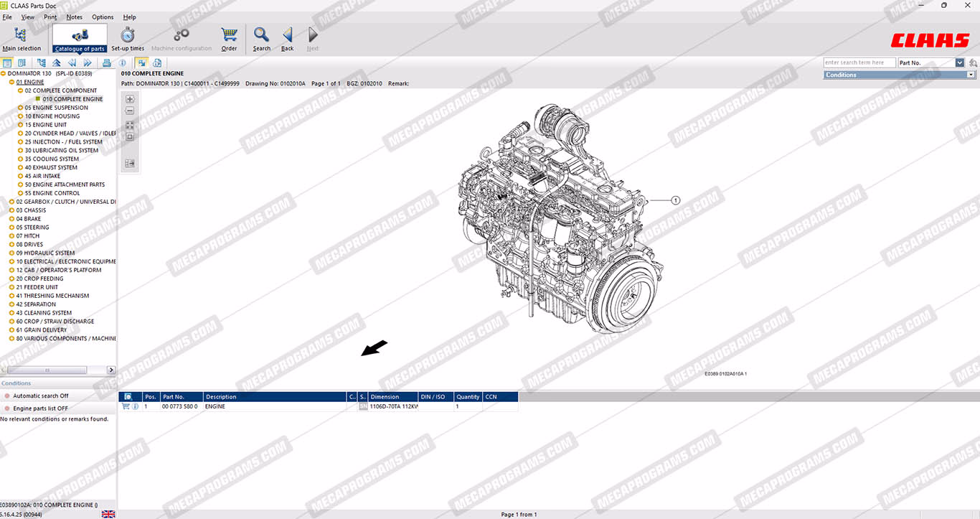980x519 pixels.
Task: Click dimension cell 1106D-70TA 112KW
Action: (x=393, y=406)
